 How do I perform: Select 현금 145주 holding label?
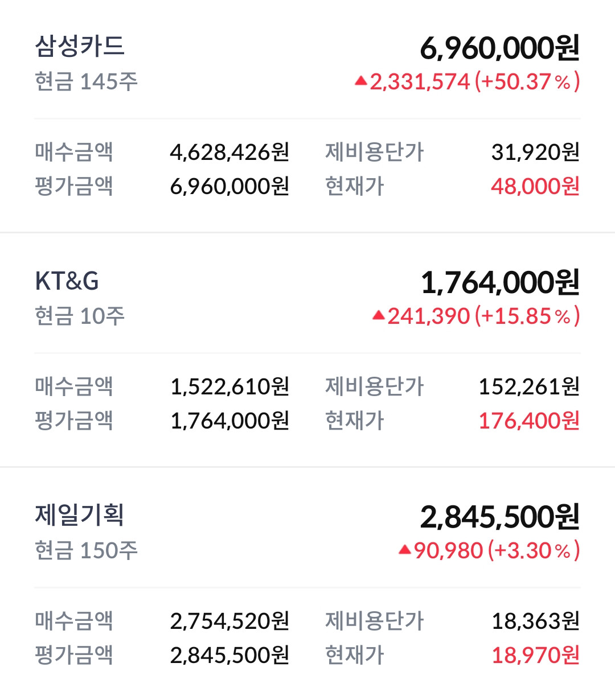pyautogui.click(x=86, y=81)
